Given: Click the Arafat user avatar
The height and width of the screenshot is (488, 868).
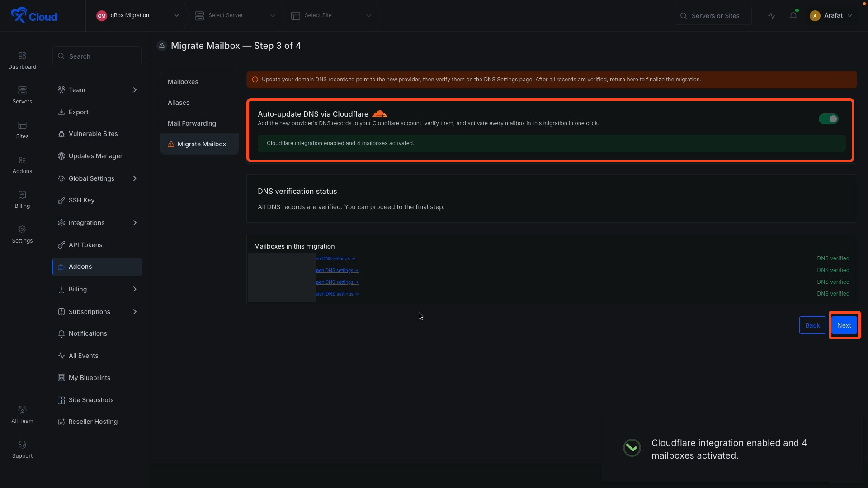Looking at the screenshot, I should pyautogui.click(x=815, y=16).
